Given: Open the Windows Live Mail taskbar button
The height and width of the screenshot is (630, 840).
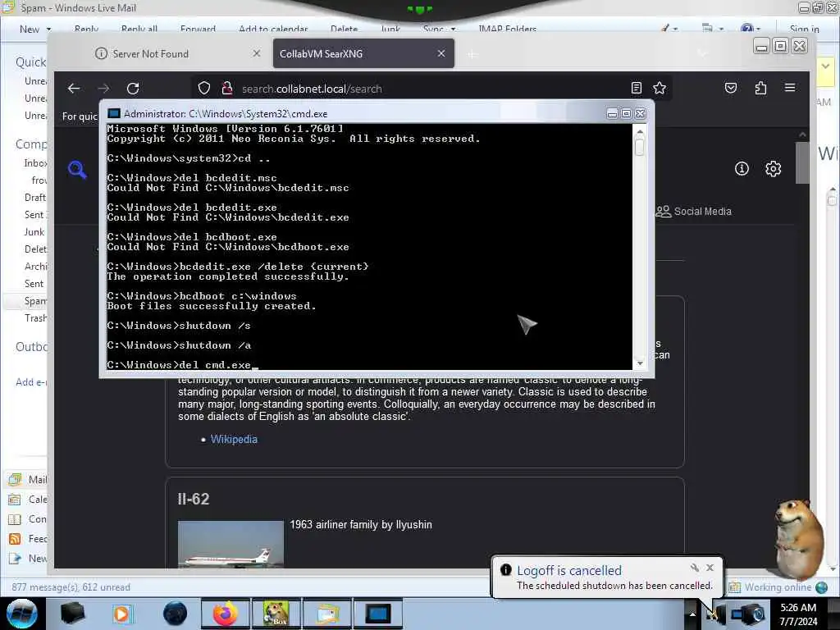Looking at the screenshot, I should [x=326, y=614].
